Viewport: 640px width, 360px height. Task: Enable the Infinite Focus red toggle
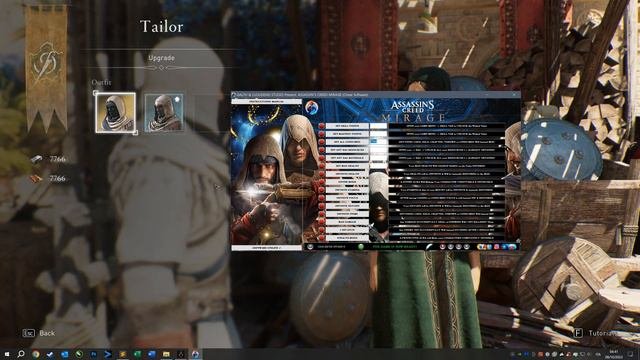coord(322,198)
